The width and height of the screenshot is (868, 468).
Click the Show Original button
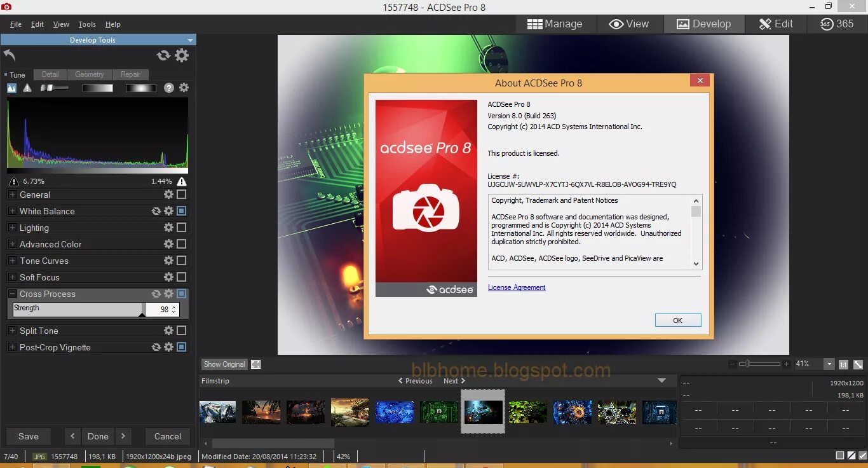[x=224, y=364]
